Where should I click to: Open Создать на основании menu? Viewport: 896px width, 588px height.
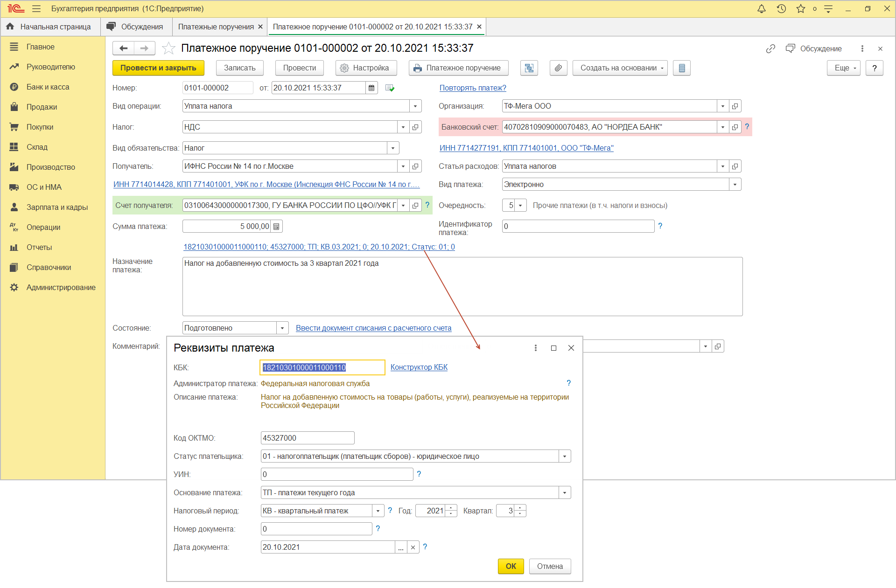coord(620,68)
